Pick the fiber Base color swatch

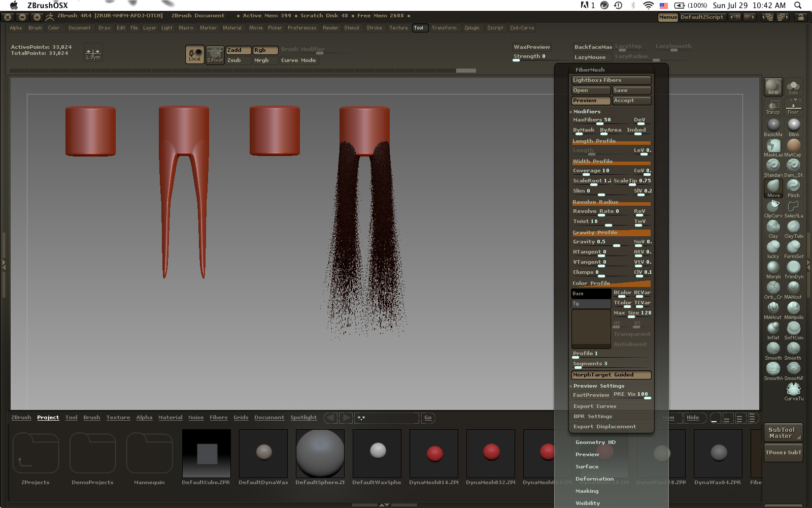pyautogui.click(x=591, y=294)
